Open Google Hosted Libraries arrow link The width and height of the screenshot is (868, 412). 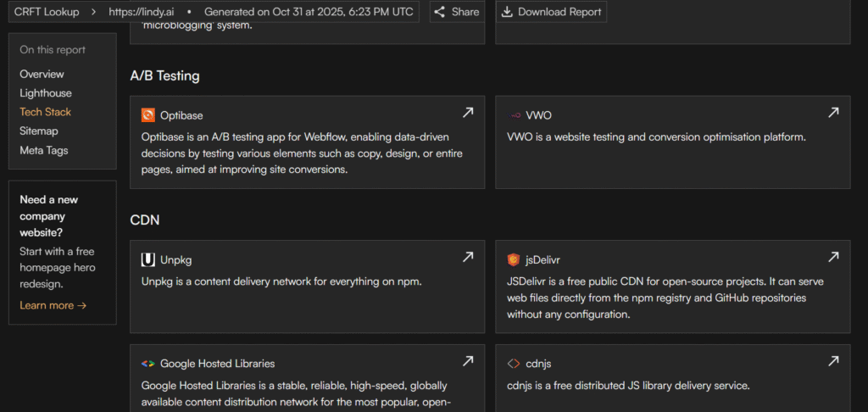[x=468, y=361]
